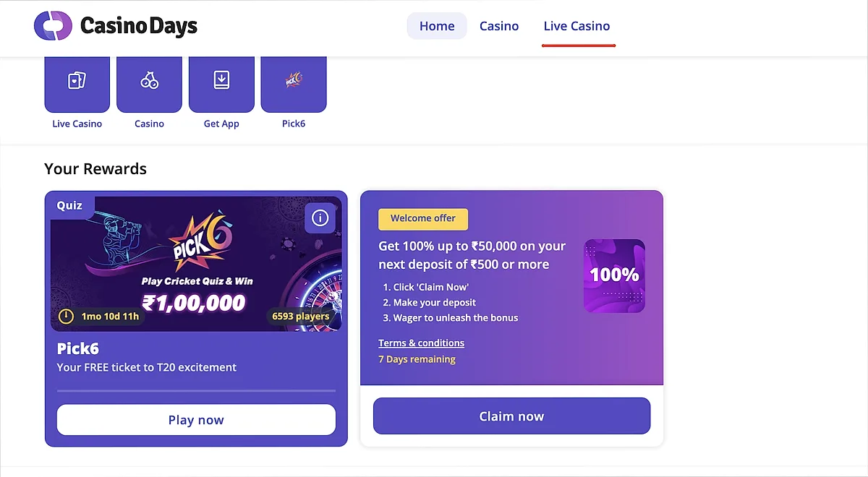Viewport: 868px width, 477px height.
Task: Click the Quiz label on the banner
Action: point(69,205)
